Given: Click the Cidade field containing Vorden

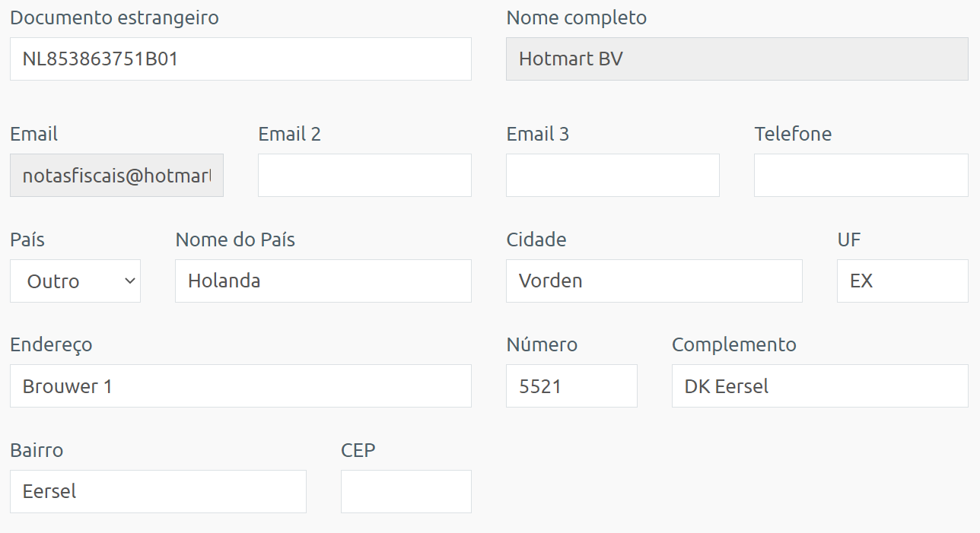Looking at the screenshot, I should tap(654, 281).
